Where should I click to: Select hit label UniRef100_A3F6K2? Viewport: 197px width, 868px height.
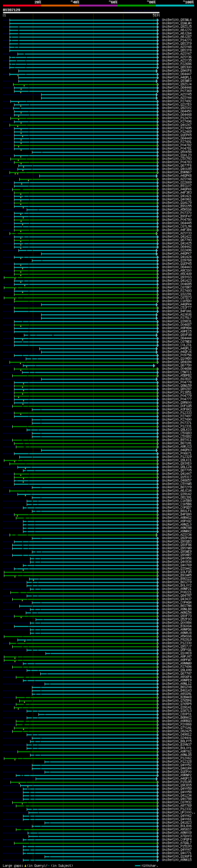point(176,409)
